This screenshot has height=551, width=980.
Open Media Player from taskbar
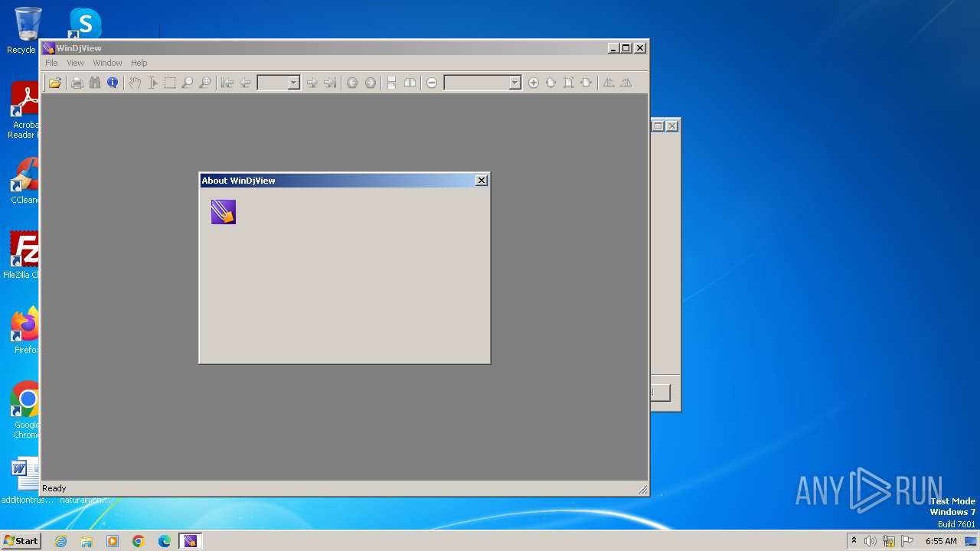point(113,541)
